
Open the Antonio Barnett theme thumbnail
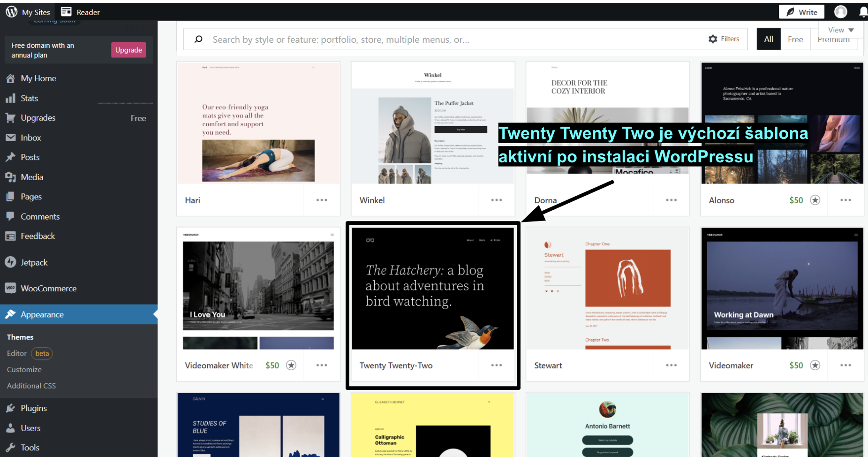click(x=608, y=425)
